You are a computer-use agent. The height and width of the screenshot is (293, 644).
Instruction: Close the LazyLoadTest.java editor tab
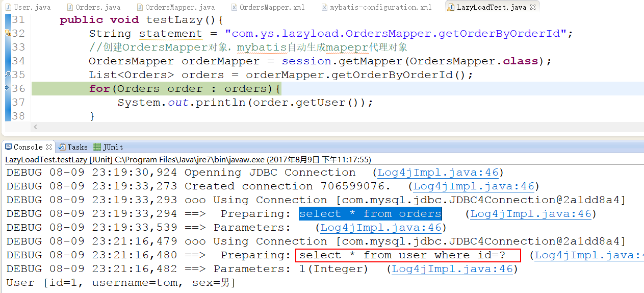(533, 7)
